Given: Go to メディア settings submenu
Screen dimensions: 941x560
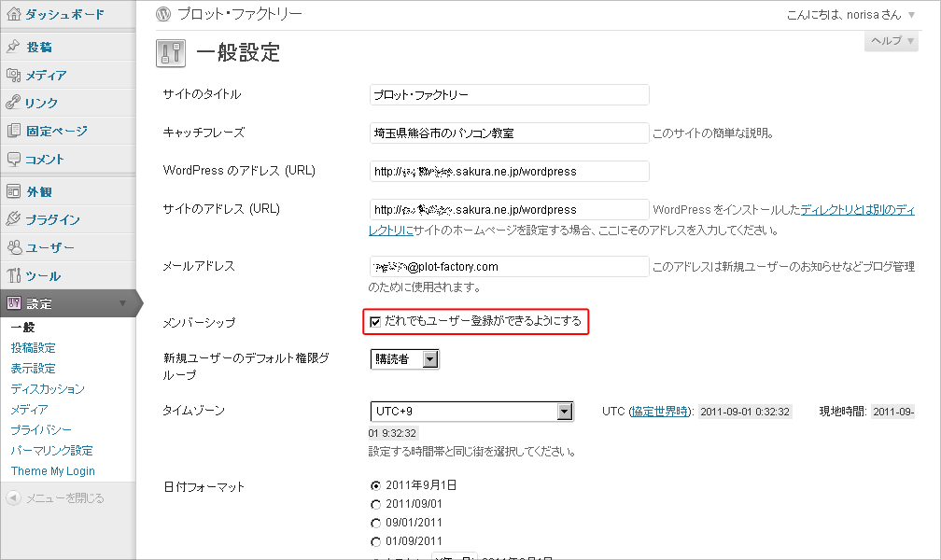Looking at the screenshot, I should (x=29, y=410).
